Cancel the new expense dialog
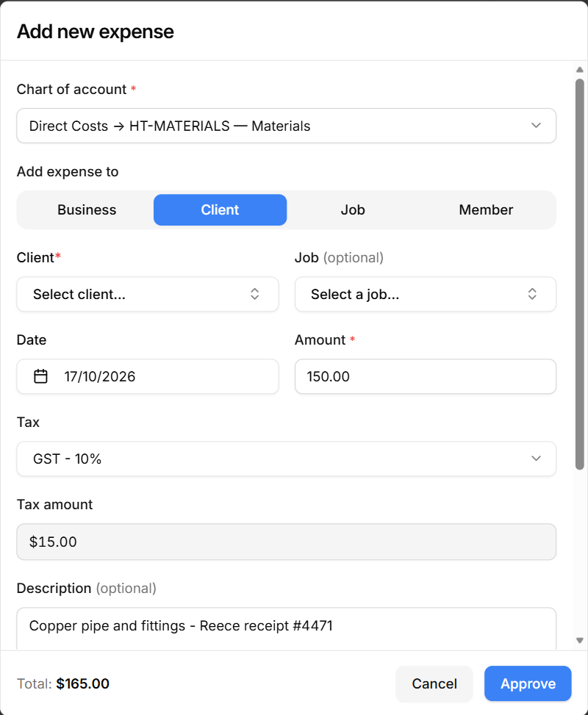 pyautogui.click(x=434, y=683)
